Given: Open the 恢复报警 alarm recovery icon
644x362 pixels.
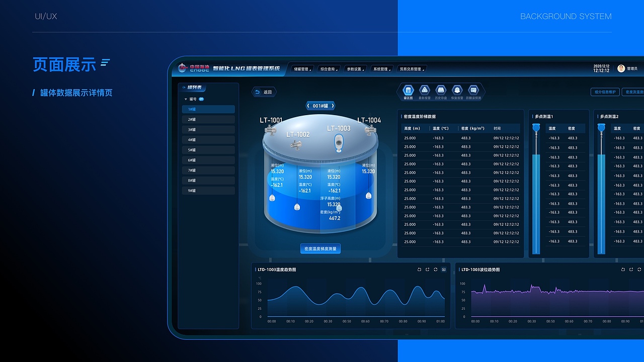Looking at the screenshot, I should coord(457,90).
